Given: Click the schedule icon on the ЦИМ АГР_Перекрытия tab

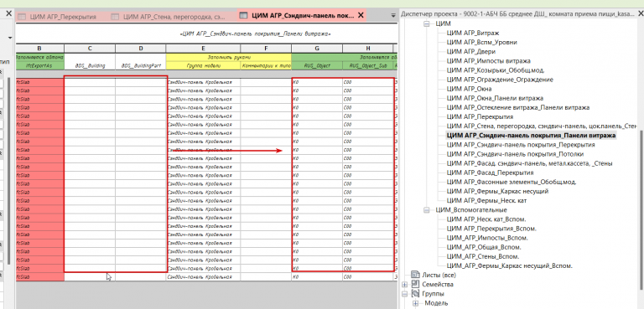Looking at the screenshot, I should (22, 17).
